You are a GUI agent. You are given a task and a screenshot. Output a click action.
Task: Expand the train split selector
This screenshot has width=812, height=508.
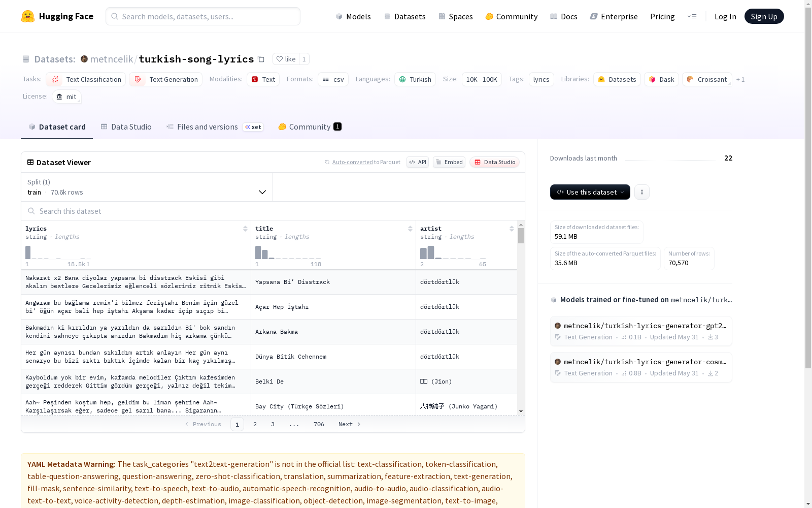pyautogui.click(x=147, y=187)
